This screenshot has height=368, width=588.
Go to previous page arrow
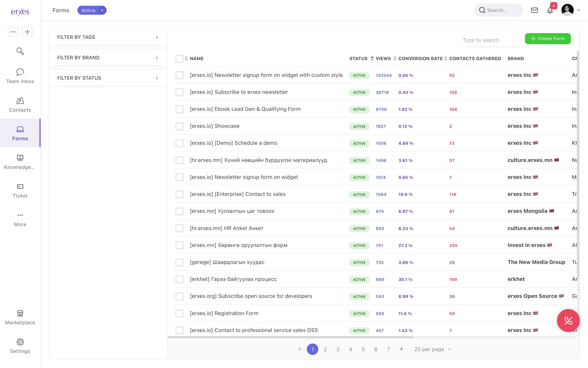pos(300,349)
